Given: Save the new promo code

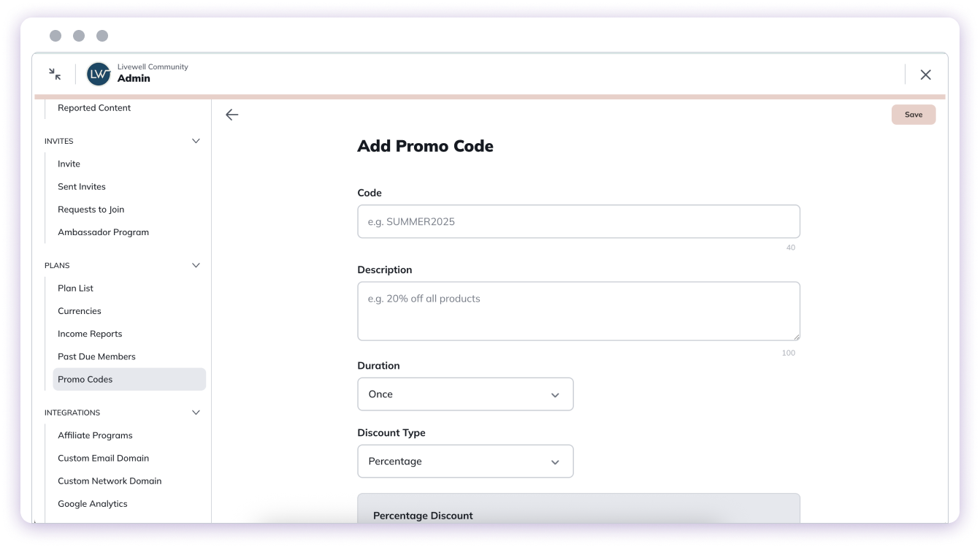Looking at the screenshot, I should point(913,115).
